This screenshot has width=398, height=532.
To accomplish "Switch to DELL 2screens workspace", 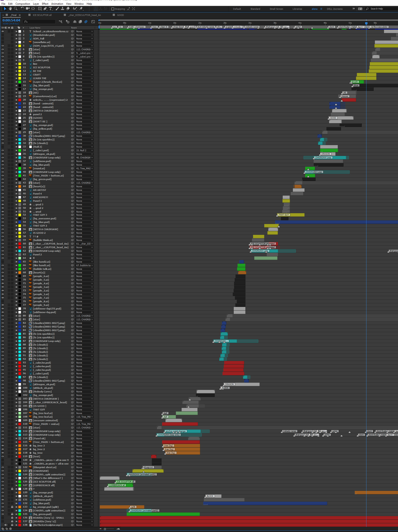I will [335, 9].
